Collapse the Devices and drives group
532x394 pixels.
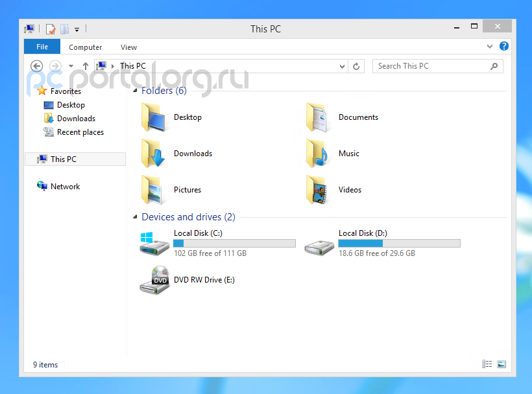coord(135,218)
